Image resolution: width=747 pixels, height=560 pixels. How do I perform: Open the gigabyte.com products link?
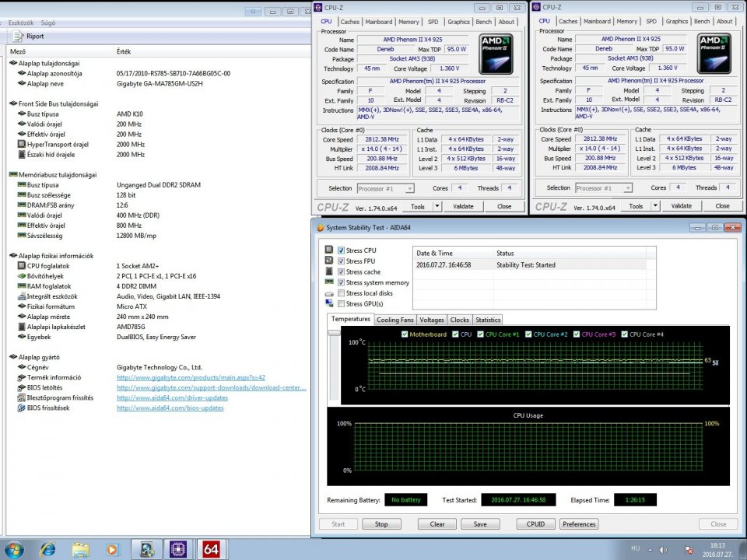pos(191,377)
